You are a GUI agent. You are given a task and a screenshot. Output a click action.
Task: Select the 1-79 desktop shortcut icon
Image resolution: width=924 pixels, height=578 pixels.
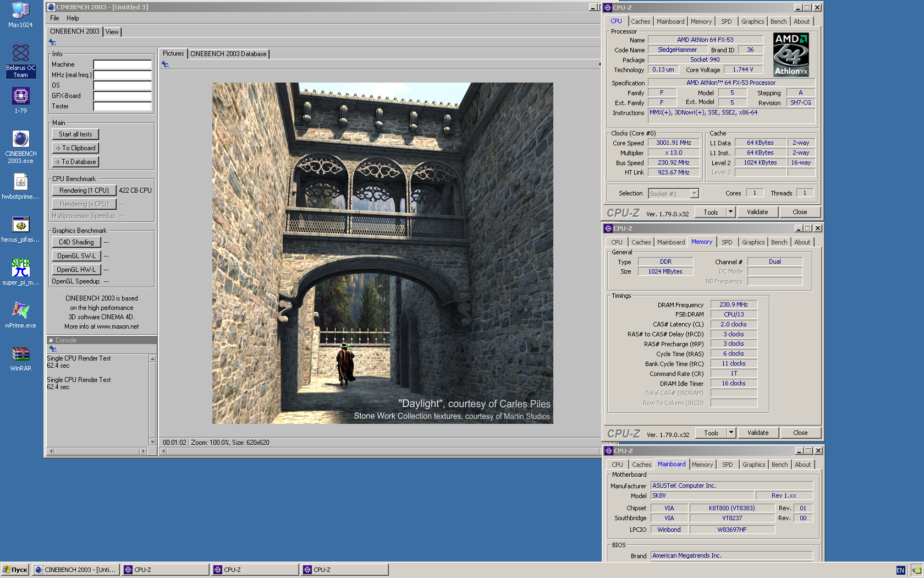click(20, 100)
